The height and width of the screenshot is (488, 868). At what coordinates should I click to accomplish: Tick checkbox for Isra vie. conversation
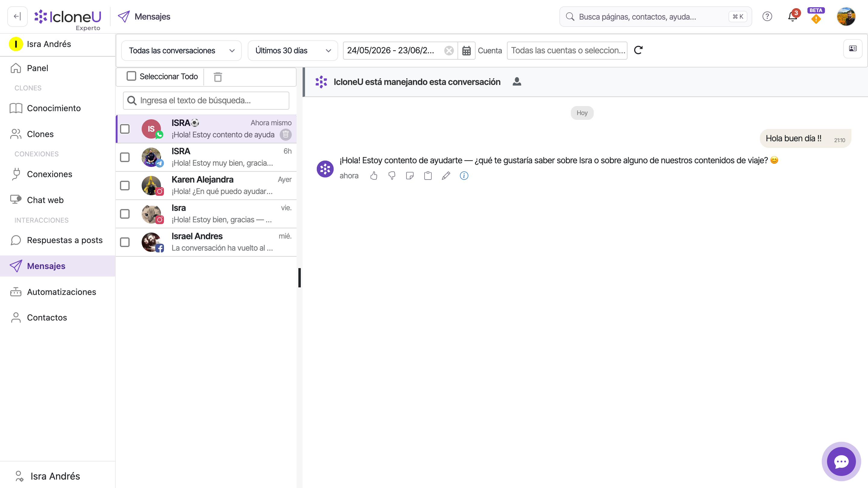(125, 214)
